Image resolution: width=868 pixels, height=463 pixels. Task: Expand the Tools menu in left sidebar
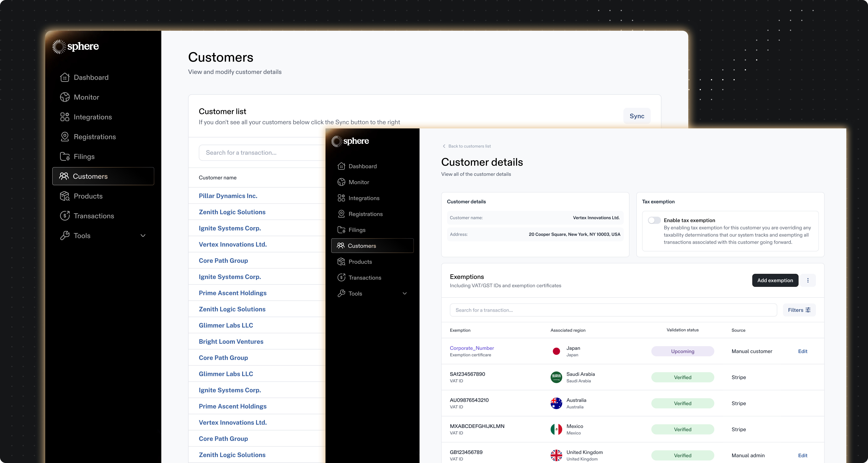click(143, 235)
